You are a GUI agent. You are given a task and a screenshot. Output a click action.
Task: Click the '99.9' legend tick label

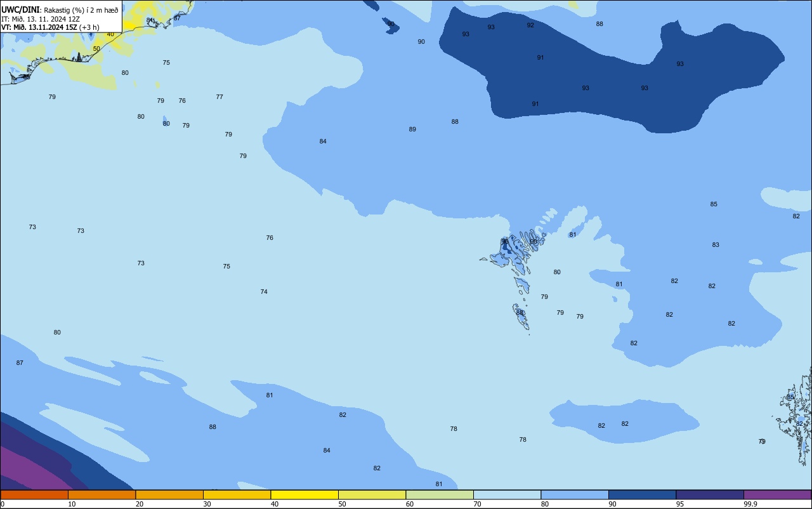pos(751,504)
